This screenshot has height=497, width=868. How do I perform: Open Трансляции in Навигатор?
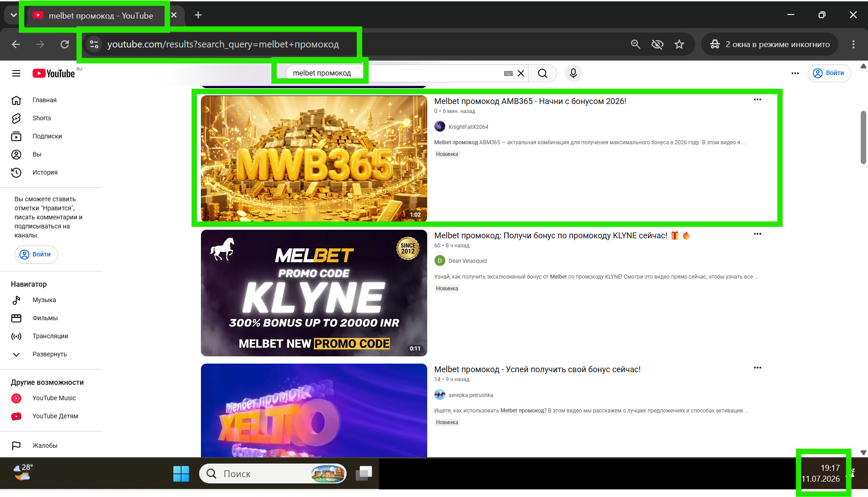pyautogui.click(x=51, y=336)
